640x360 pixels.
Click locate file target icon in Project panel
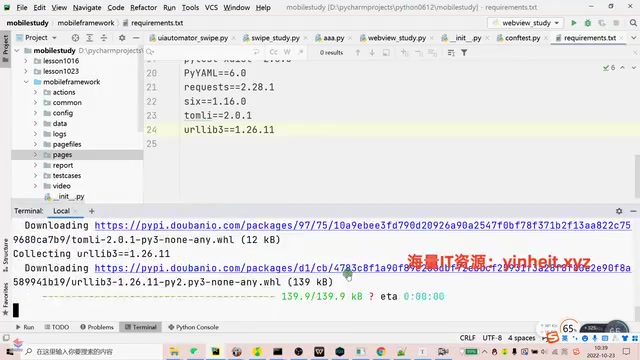coord(75,38)
